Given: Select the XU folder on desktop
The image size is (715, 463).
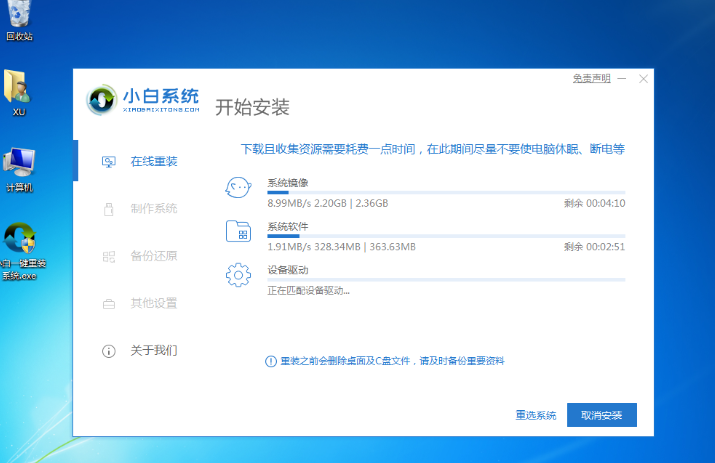Looking at the screenshot, I should click(x=18, y=91).
